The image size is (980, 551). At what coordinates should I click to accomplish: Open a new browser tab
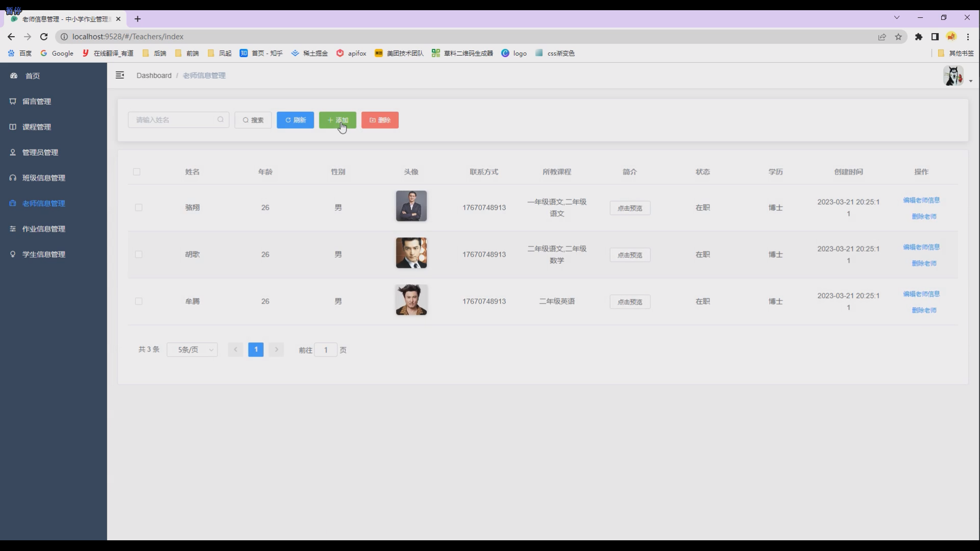[x=137, y=19]
